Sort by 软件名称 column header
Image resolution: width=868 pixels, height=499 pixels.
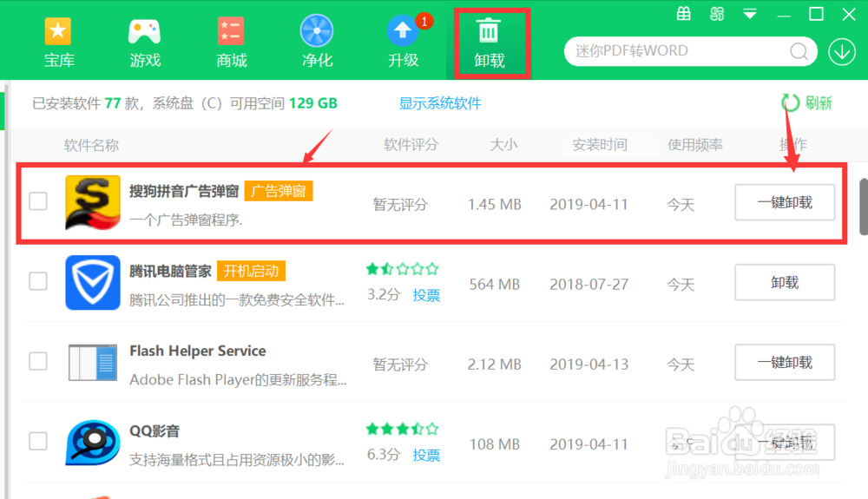click(x=91, y=145)
